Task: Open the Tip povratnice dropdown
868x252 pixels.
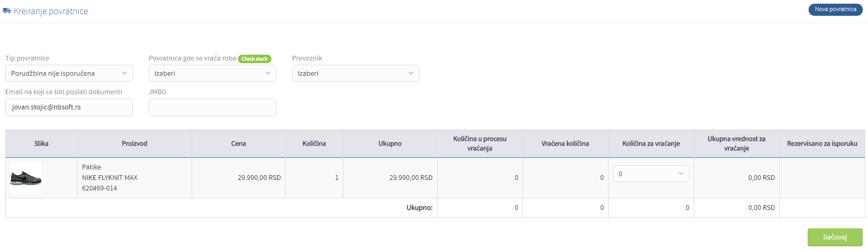Action: click(x=69, y=73)
